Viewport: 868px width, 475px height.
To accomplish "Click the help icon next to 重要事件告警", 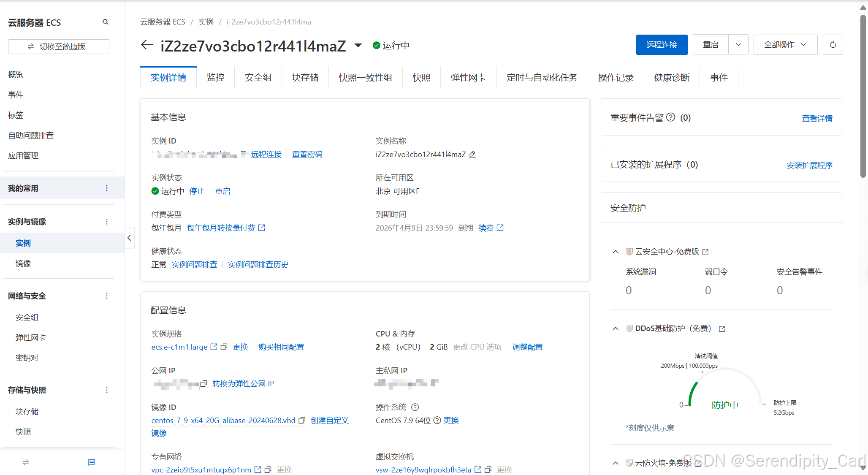I will tap(671, 117).
